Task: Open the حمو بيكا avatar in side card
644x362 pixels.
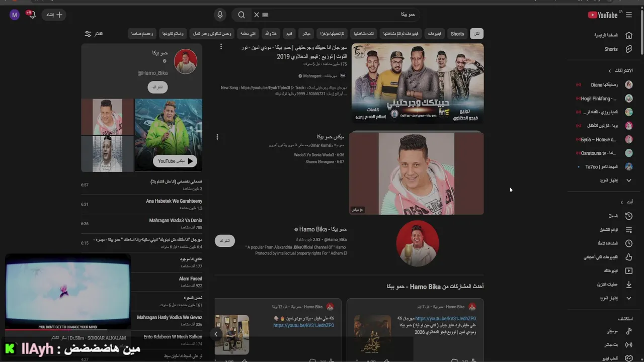Action: point(186,62)
